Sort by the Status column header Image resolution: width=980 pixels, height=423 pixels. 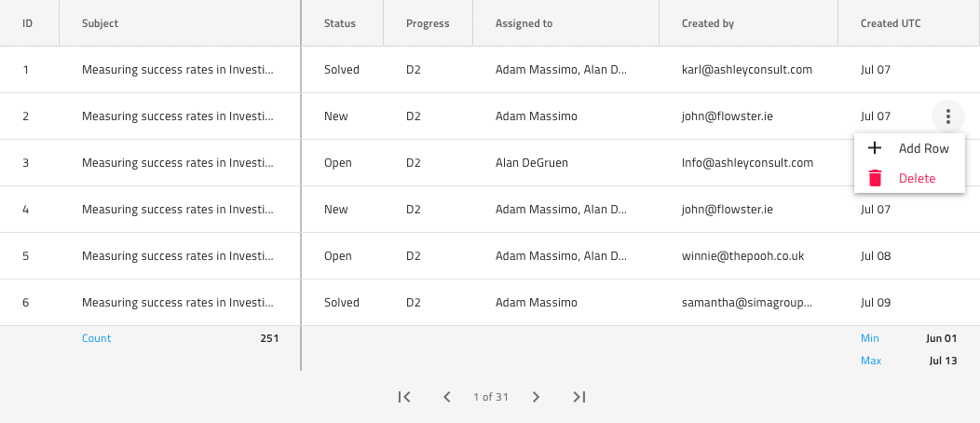(x=339, y=23)
